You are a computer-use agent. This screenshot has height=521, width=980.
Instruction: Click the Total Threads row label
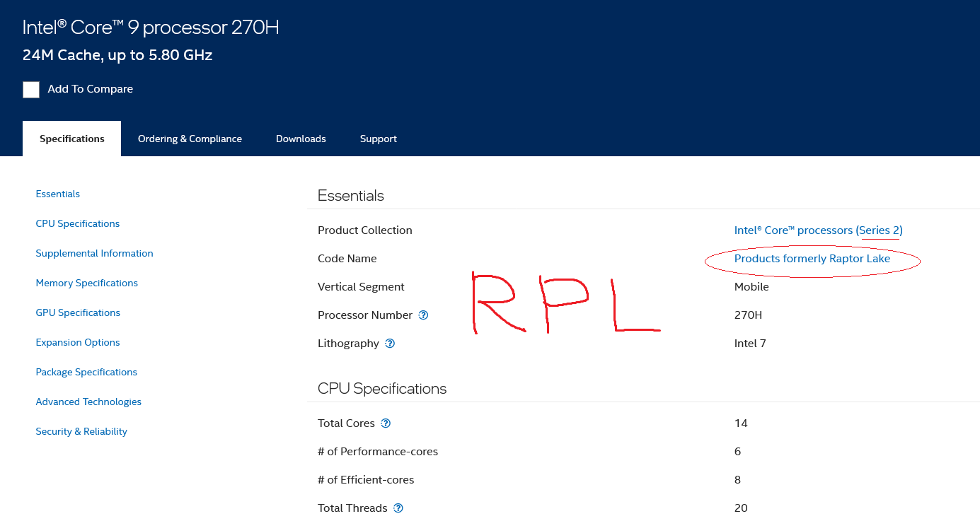(352, 508)
